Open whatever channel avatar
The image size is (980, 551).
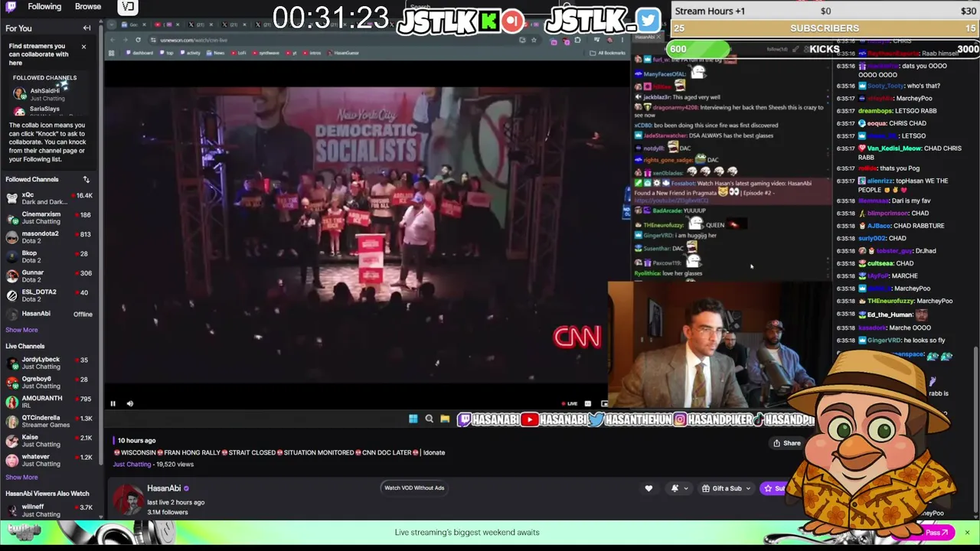click(x=12, y=460)
